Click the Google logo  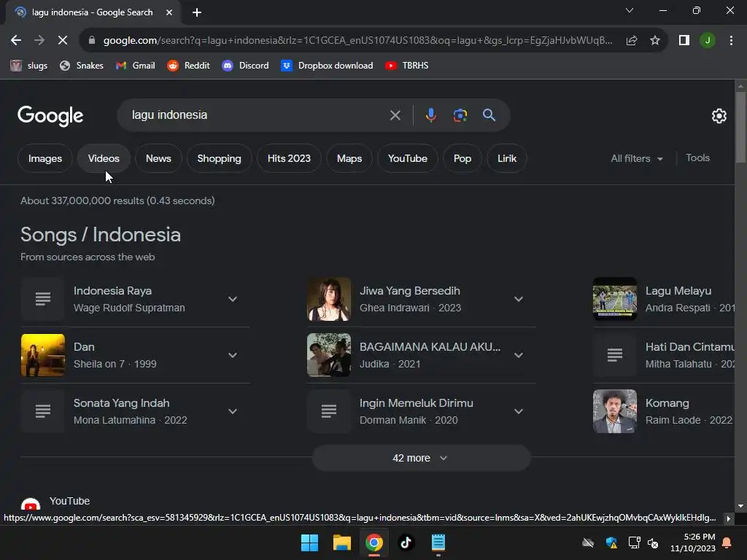pos(50,116)
